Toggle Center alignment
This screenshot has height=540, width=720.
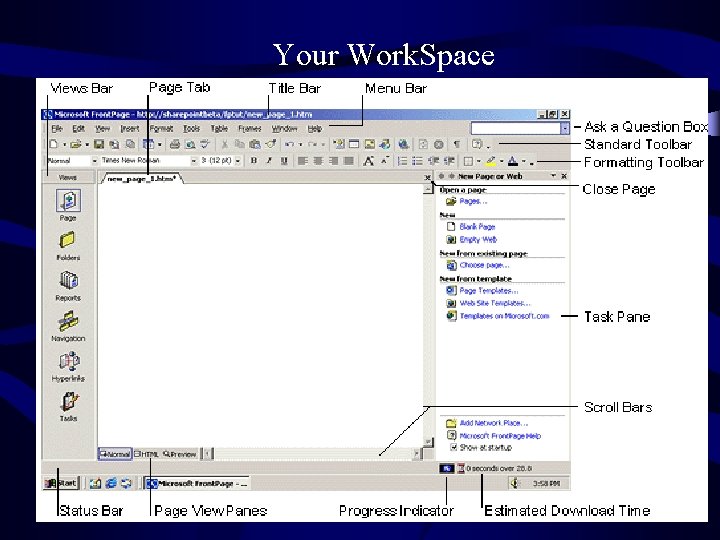pos(318,161)
